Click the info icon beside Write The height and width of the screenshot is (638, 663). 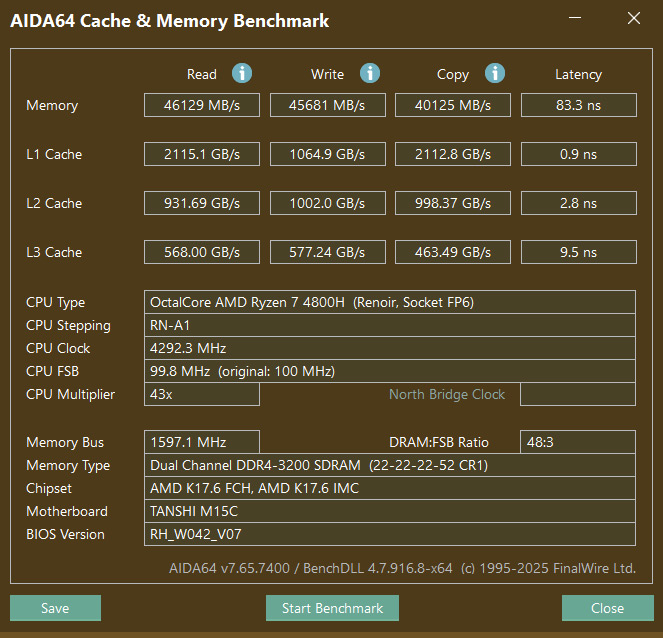[370, 73]
